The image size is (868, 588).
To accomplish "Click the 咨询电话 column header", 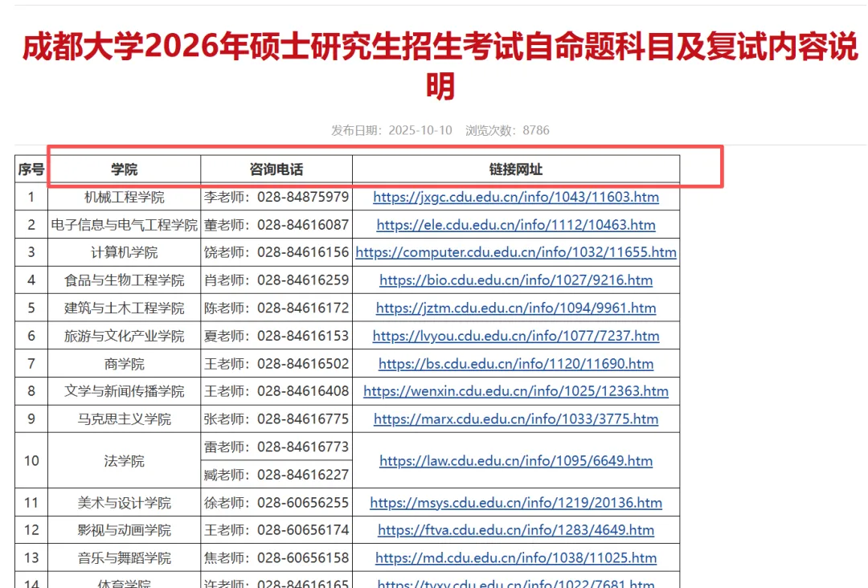I will tap(276, 169).
